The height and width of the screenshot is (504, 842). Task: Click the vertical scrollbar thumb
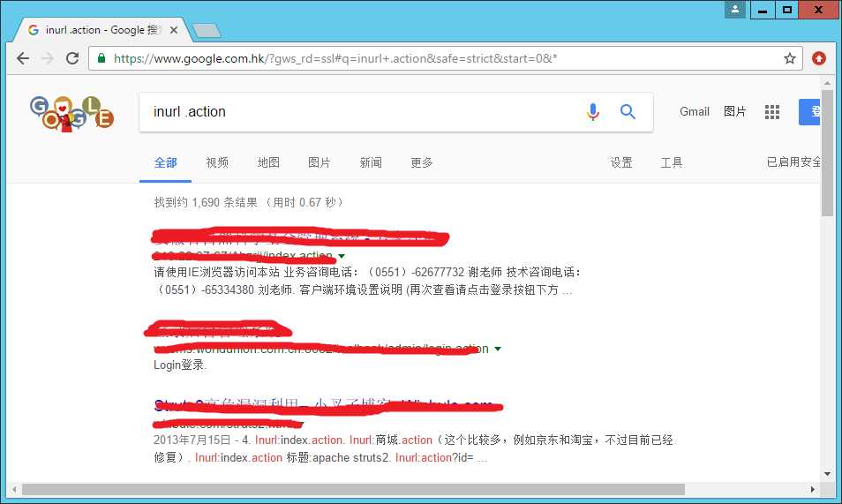(x=827, y=153)
